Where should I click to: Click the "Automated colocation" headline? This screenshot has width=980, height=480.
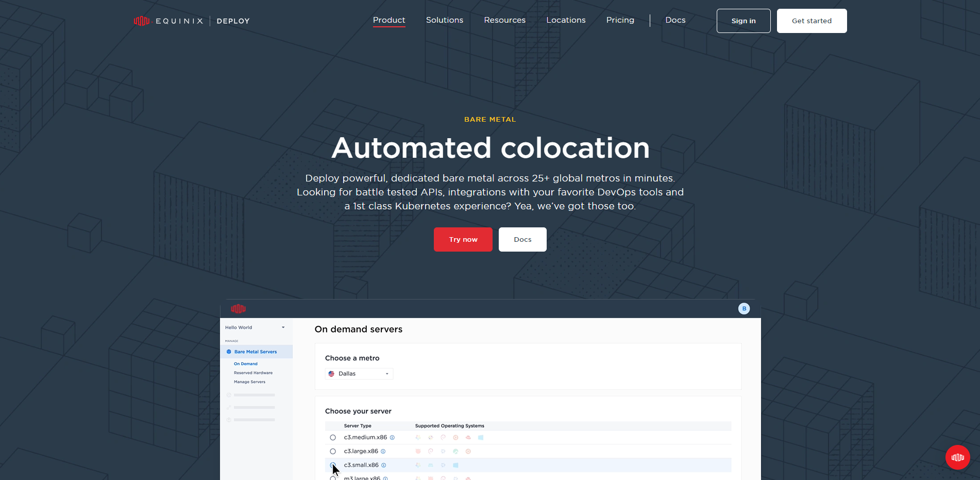pos(491,148)
